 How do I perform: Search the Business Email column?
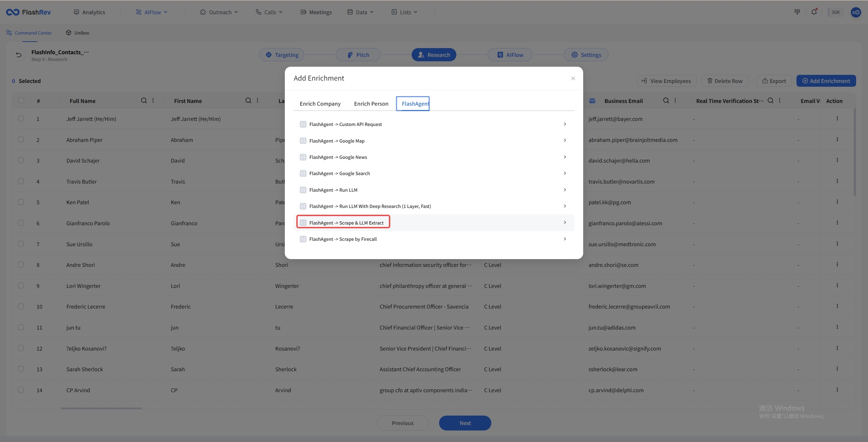tap(666, 101)
